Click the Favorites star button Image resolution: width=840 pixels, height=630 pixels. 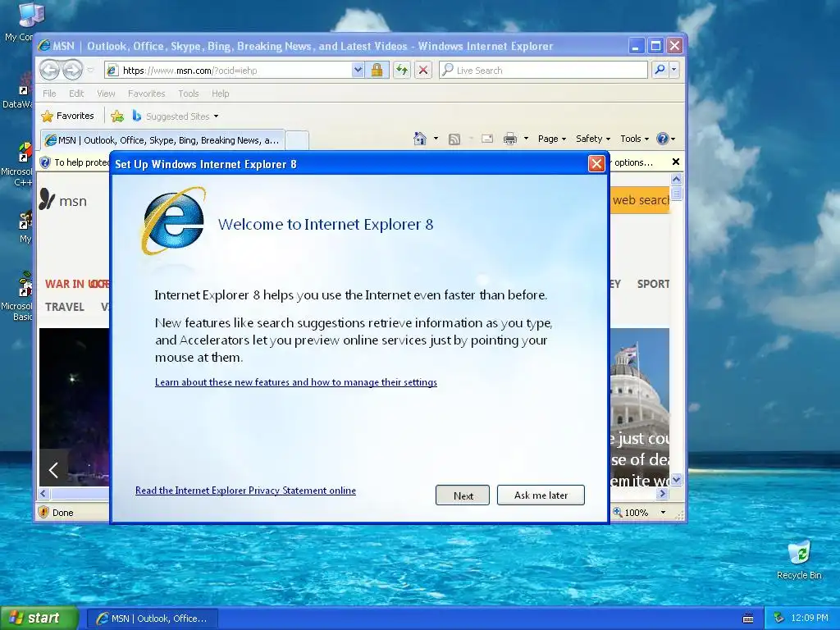(x=68, y=116)
